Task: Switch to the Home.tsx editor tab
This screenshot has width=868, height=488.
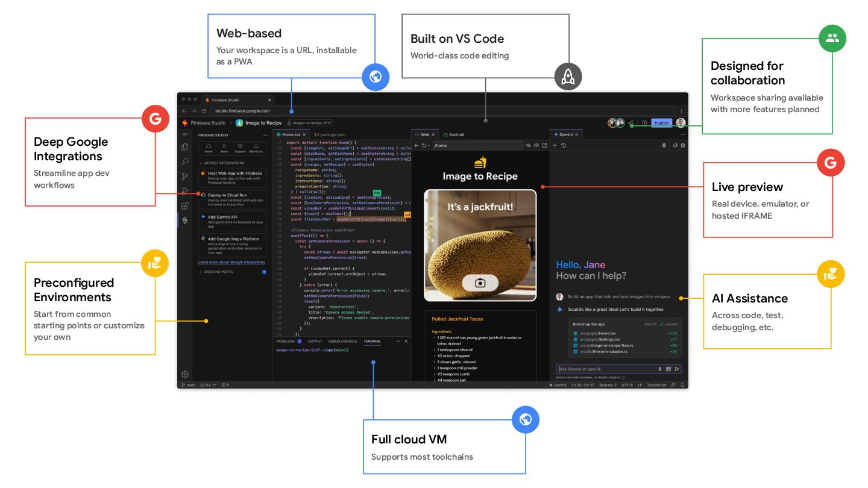Action: 291,135
